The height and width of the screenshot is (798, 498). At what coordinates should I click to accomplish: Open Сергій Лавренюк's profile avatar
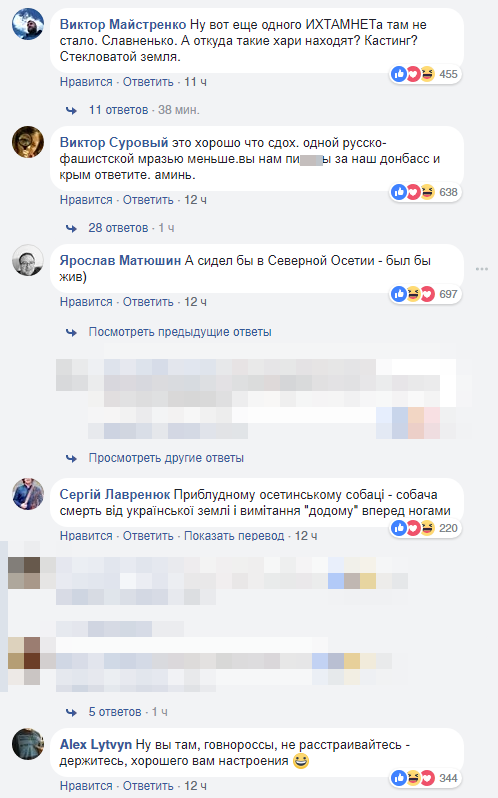(x=28, y=494)
